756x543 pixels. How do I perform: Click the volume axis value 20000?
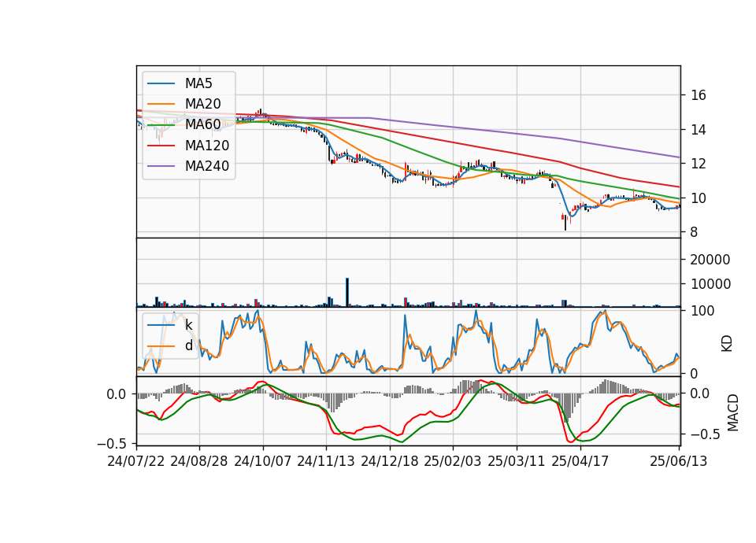pyautogui.click(x=710, y=260)
